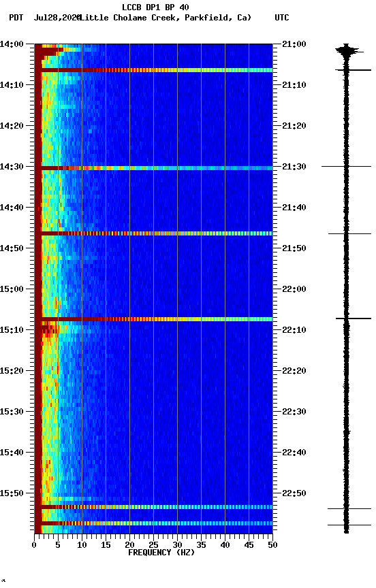Image resolution: width=376 pixels, height=588 pixels.
Task: Click the 0 Hz frequency tick label
Action: (34, 545)
